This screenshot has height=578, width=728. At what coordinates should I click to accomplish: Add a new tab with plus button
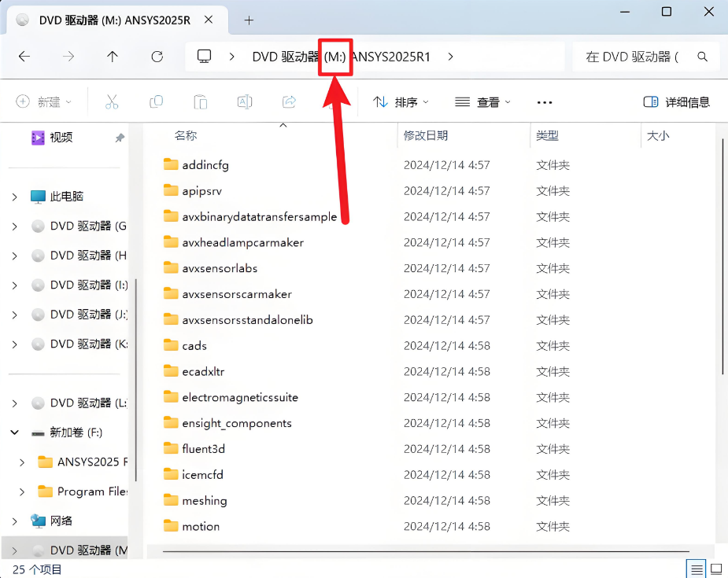pos(249,20)
